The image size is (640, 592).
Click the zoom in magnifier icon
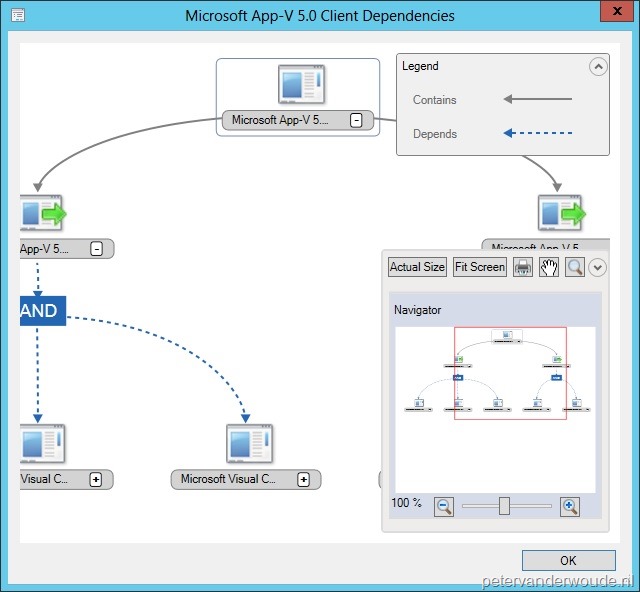point(570,506)
